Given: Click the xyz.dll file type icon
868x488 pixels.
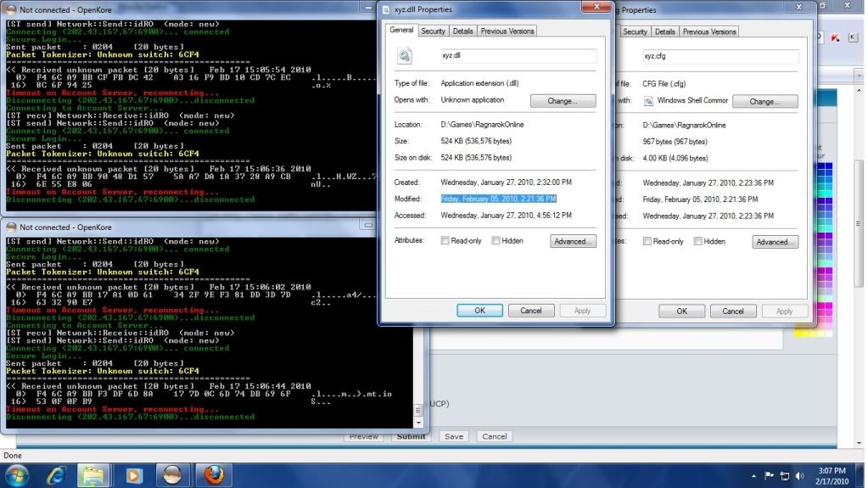Looking at the screenshot, I should pyautogui.click(x=405, y=55).
